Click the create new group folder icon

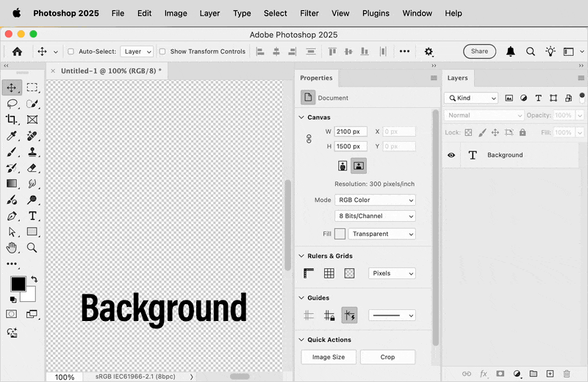point(534,373)
